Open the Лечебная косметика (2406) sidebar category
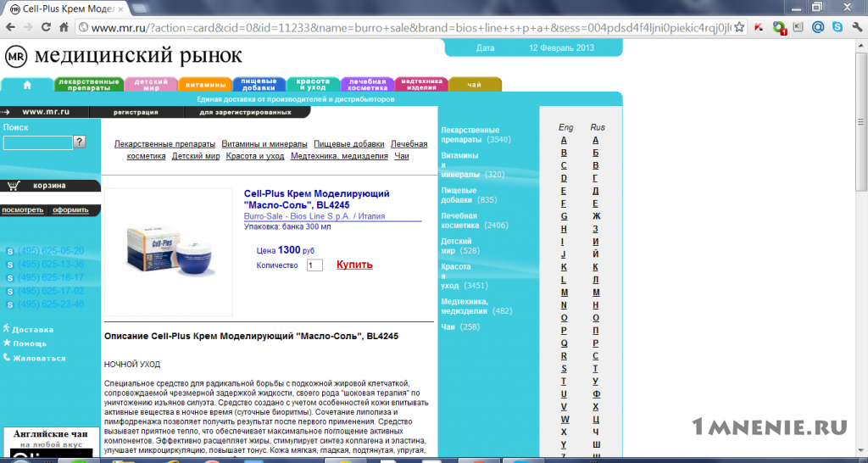The height and width of the screenshot is (463, 868). coord(475,220)
